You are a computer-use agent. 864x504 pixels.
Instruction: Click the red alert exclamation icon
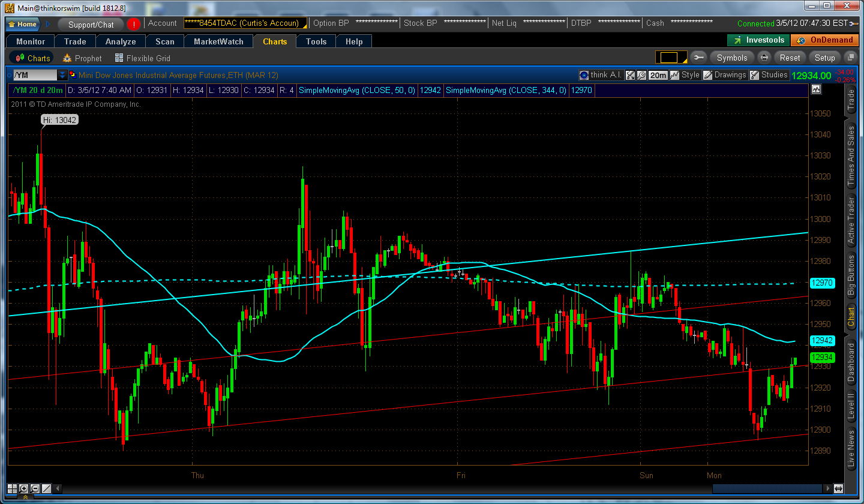click(x=133, y=24)
